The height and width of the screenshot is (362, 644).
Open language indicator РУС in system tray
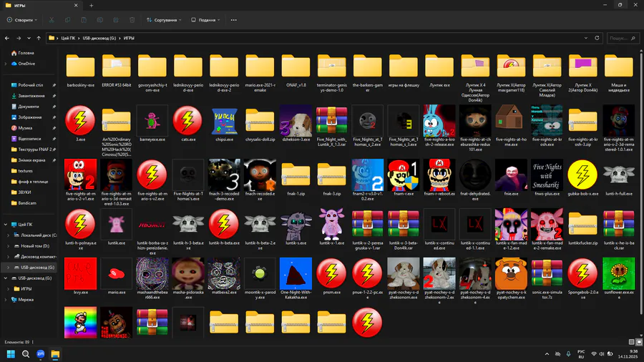[581, 354]
